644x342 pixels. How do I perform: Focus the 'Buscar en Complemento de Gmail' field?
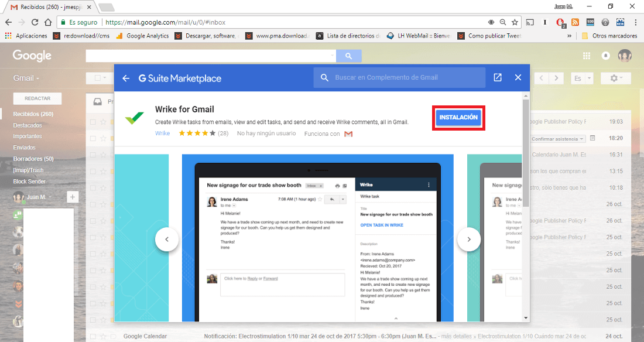[x=399, y=78]
